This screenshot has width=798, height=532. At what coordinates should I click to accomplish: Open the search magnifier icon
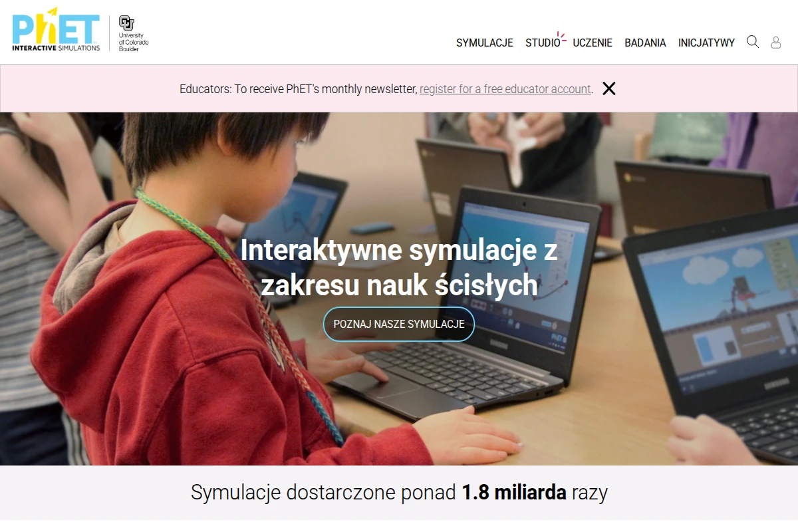pos(753,42)
